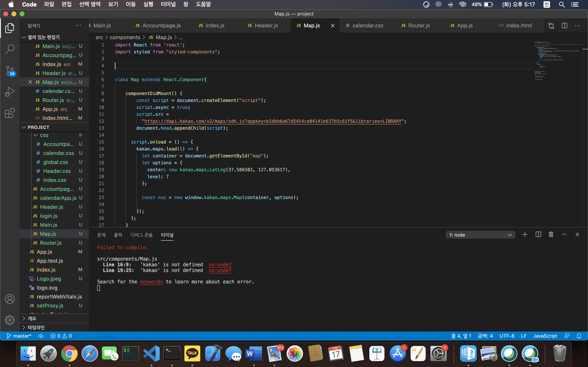Open the Source Control view with the 26 badge
588x367 pixels.
coord(10,71)
